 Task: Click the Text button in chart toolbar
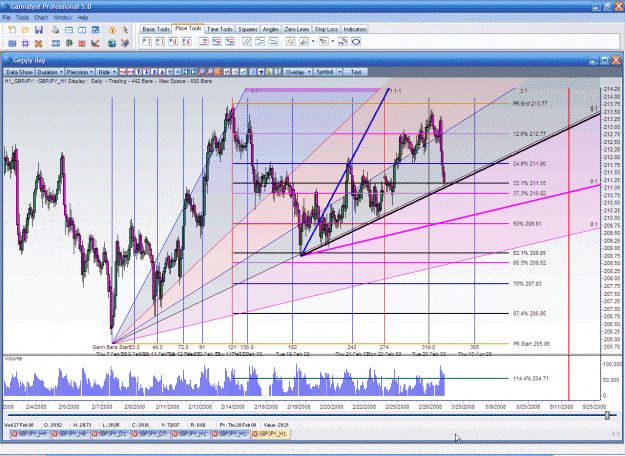click(356, 72)
